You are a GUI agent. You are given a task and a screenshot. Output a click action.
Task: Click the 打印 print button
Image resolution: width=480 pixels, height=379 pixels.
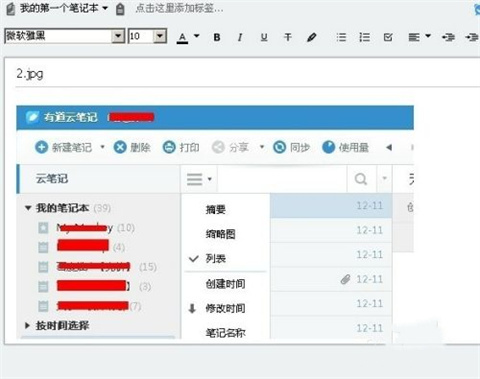pos(181,147)
